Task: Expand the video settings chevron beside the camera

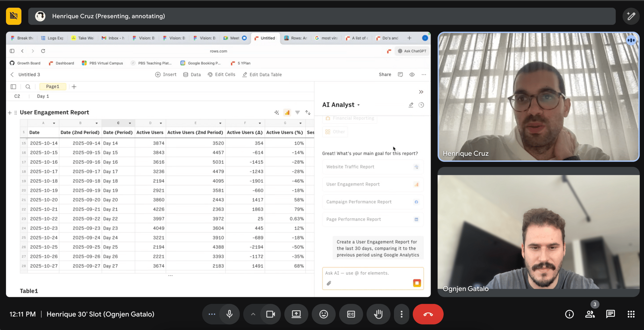Action: pos(253,314)
